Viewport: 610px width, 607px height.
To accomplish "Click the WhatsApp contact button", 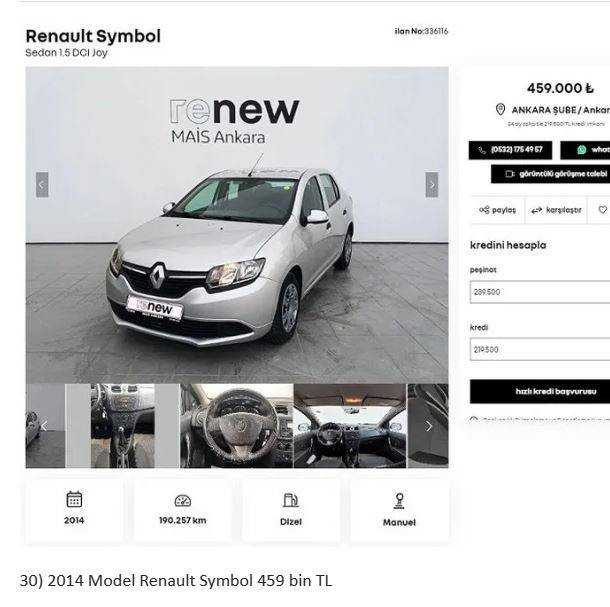I will (585, 150).
